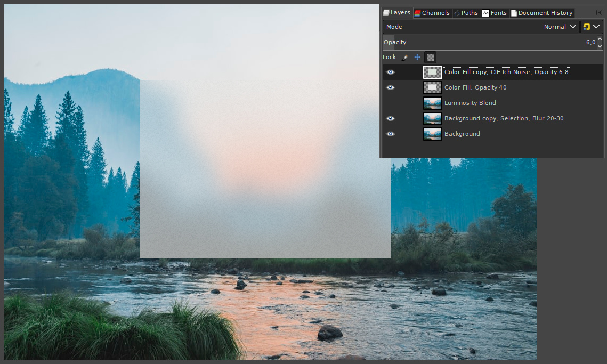Select 'Background copy, Selection, Blur 20-30' layer name
This screenshot has height=364, width=607.
point(504,118)
